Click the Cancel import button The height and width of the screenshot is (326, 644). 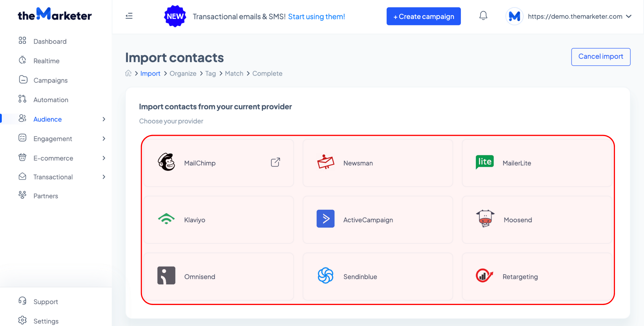pyautogui.click(x=601, y=56)
